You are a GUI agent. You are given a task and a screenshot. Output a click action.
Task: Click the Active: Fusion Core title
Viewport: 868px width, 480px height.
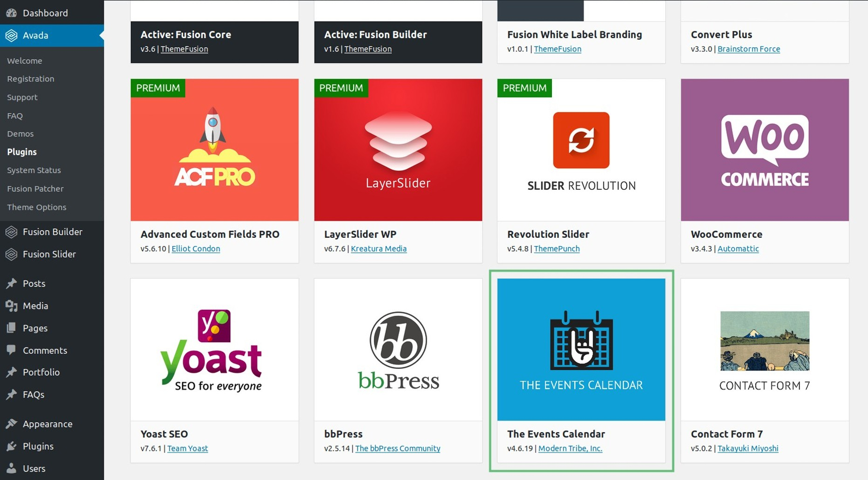pos(186,34)
